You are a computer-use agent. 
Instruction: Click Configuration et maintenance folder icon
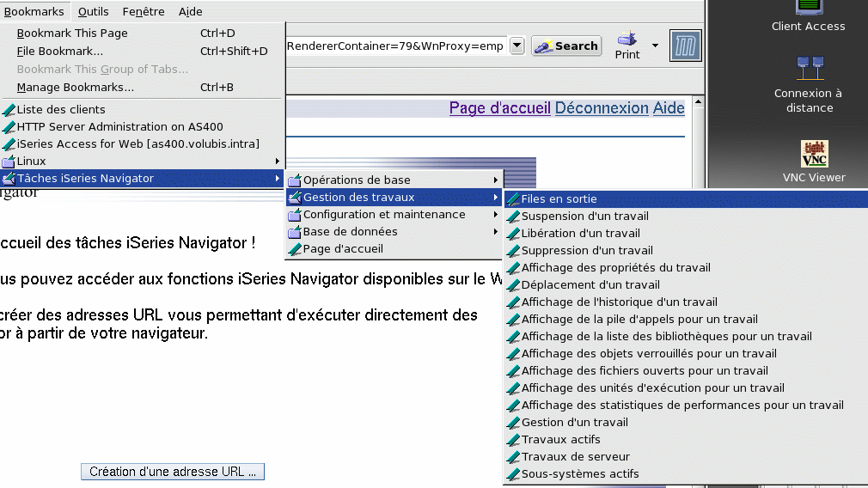pyautogui.click(x=295, y=214)
